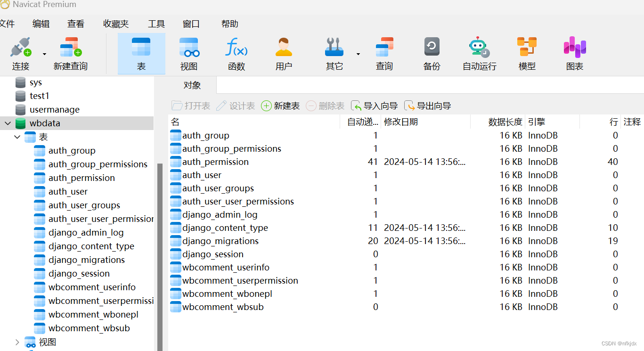The height and width of the screenshot is (351, 644).
Task: Open the 新建查询 (New Query) icon
Action: pyautogui.click(x=71, y=47)
